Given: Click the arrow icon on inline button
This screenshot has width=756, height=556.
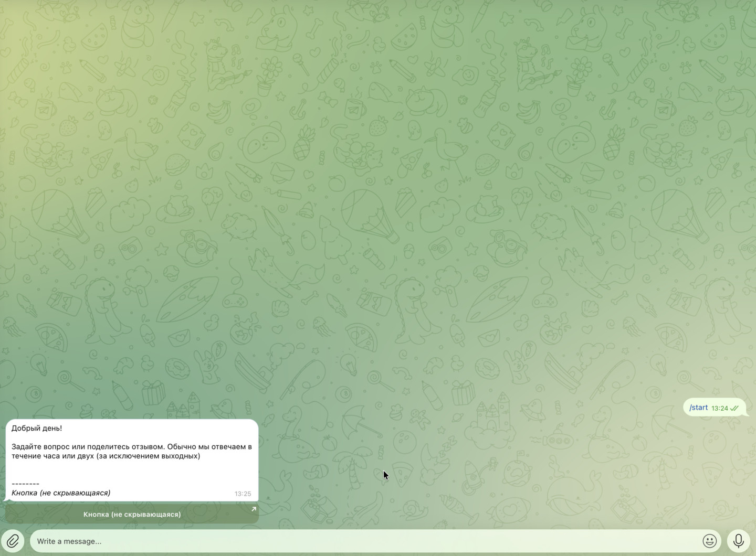Looking at the screenshot, I should 254,509.
